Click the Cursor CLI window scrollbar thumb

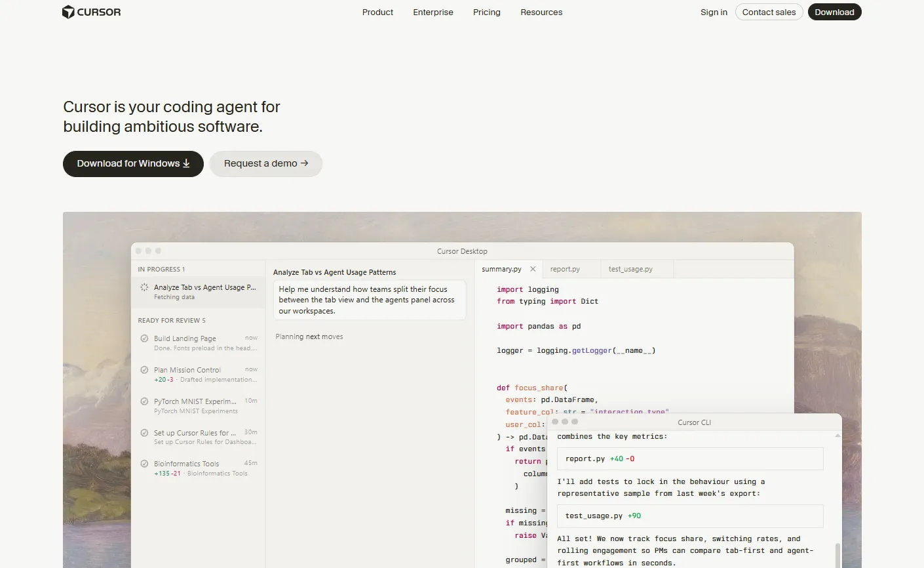coord(837,555)
